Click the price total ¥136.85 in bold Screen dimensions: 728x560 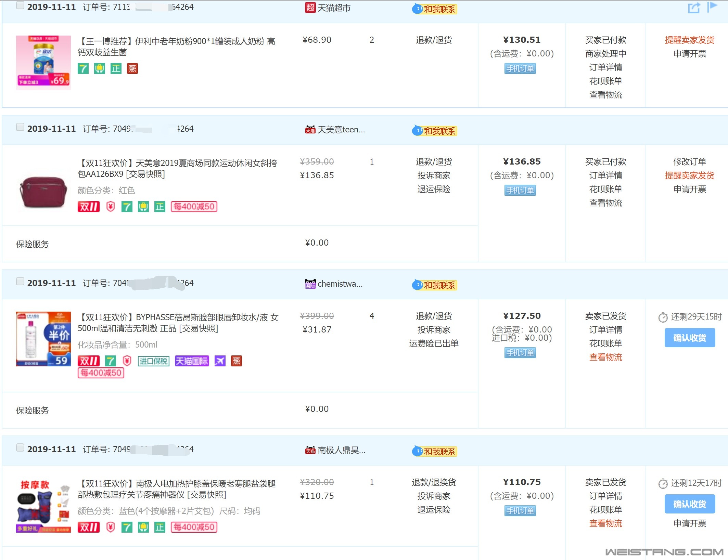coord(522,162)
